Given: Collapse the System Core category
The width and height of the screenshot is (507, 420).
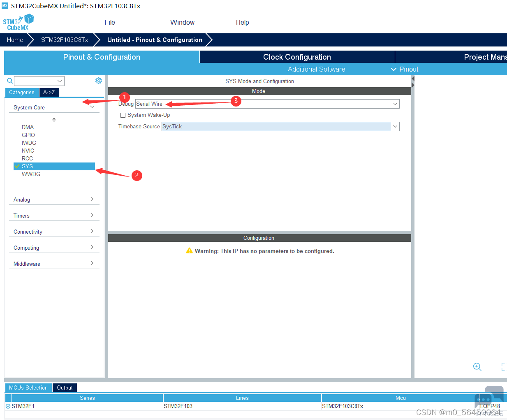Looking at the screenshot, I should click(54, 107).
